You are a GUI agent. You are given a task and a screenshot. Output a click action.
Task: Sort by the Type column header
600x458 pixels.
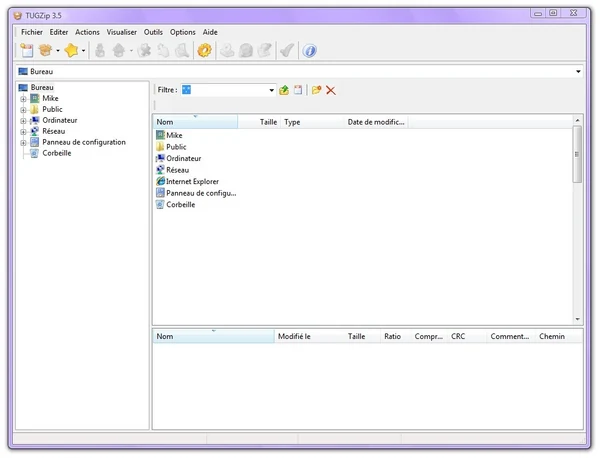(312, 122)
